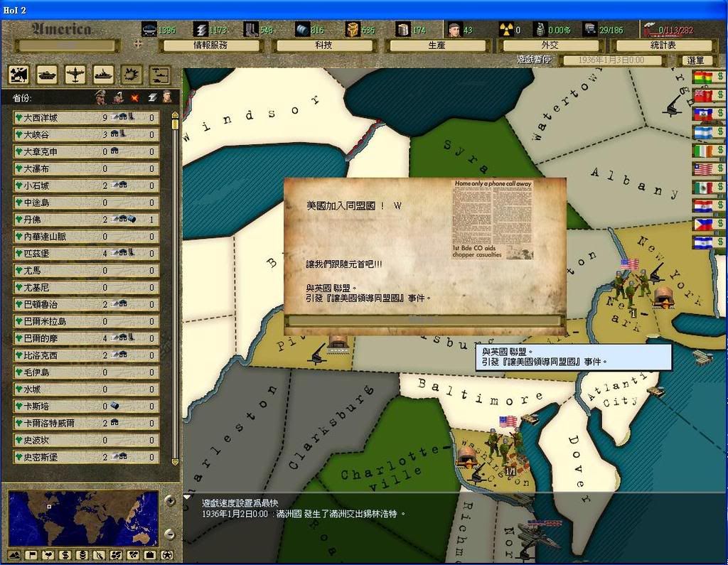The width and height of the screenshot is (728, 565).
Task: Open the land units tank icon tab
Action: (x=48, y=75)
